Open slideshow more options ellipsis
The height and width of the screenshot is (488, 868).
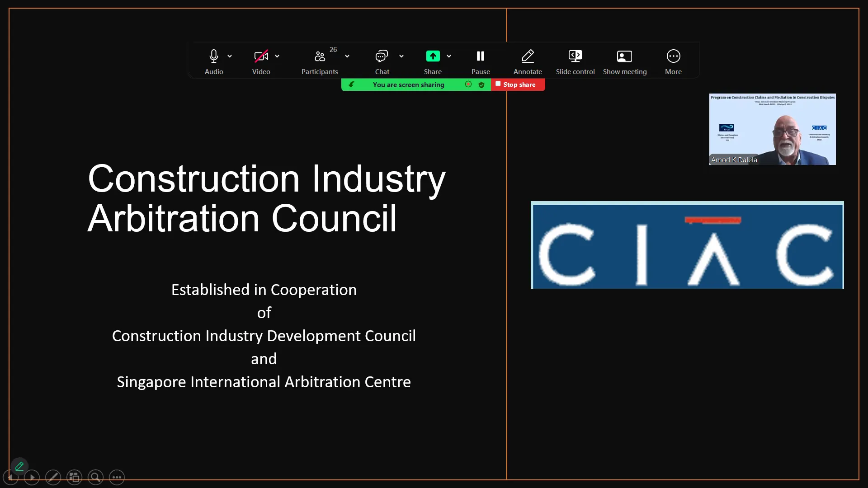click(117, 477)
